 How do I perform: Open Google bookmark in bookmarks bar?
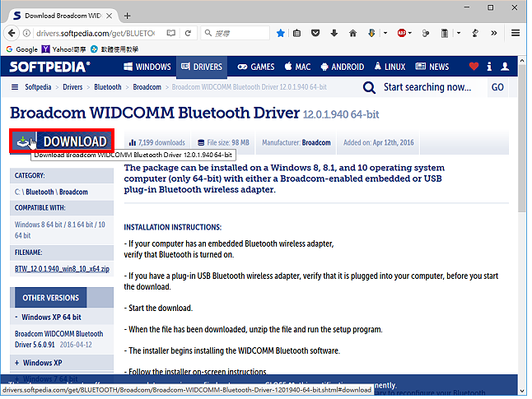pyautogui.click(x=22, y=49)
